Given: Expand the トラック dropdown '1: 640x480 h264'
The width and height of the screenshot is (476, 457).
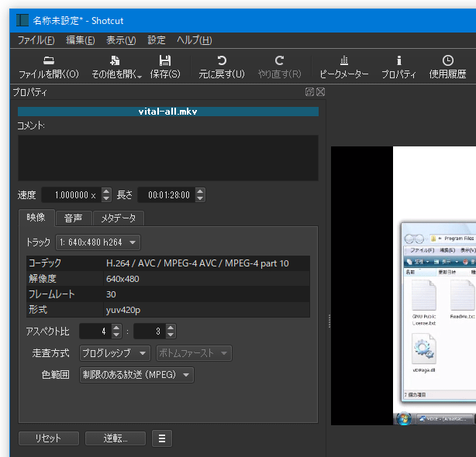Looking at the screenshot, I should coord(98,242).
